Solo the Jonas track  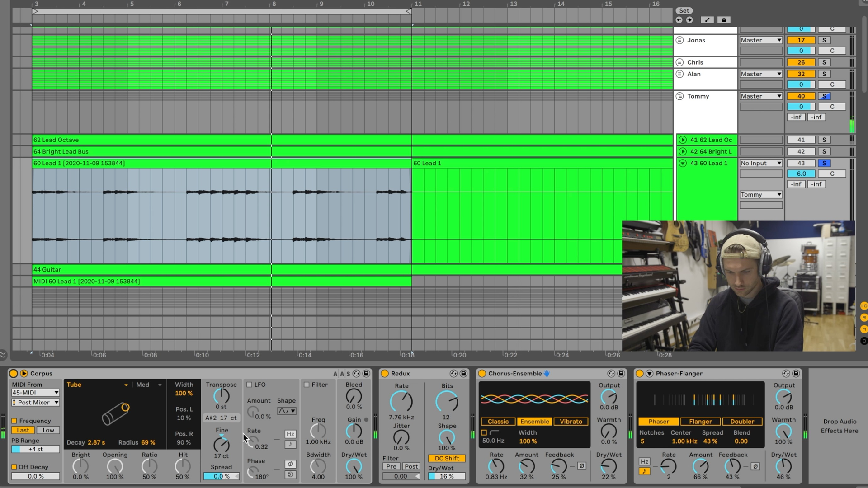[824, 40]
